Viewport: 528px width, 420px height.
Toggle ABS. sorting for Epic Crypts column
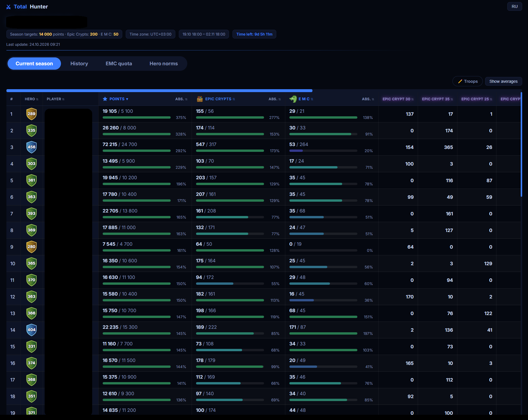tap(275, 99)
